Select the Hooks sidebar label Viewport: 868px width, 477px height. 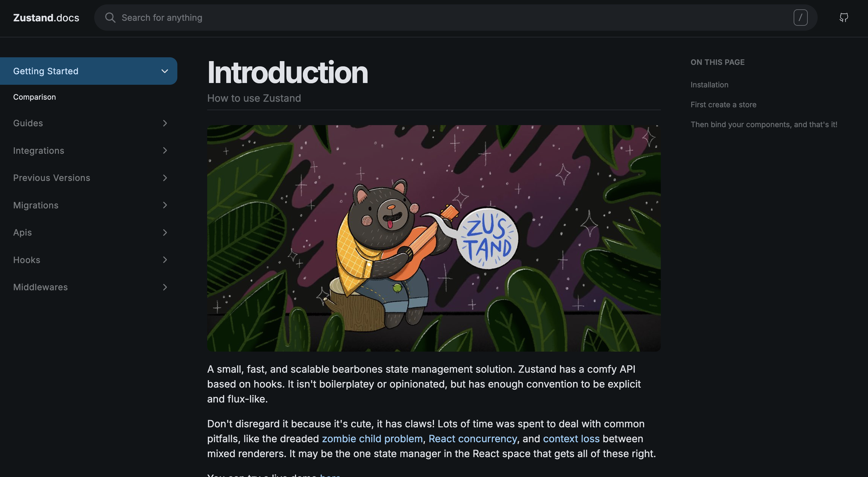[x=27, y=260]
